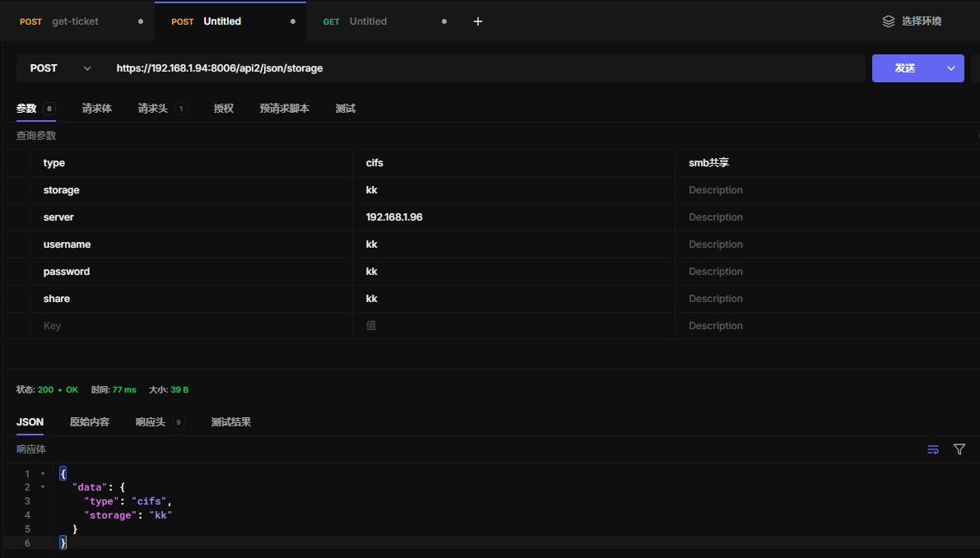This screenshot has width=980, height=558.
Task: Expand the send options chevron
Action: tap(952, 68)
